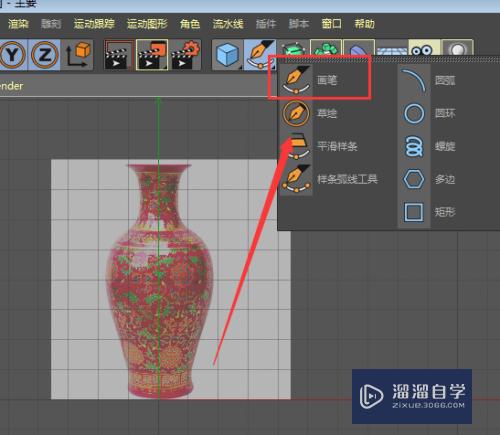Open the 窗口 menu
This screenshot has width=500, height=435.
coord(331,24)
